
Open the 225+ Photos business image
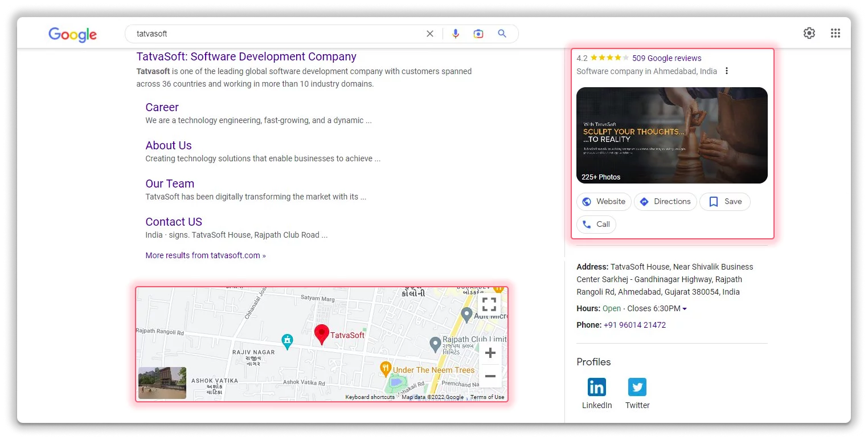pyautogui.click(x=672, y=135)
